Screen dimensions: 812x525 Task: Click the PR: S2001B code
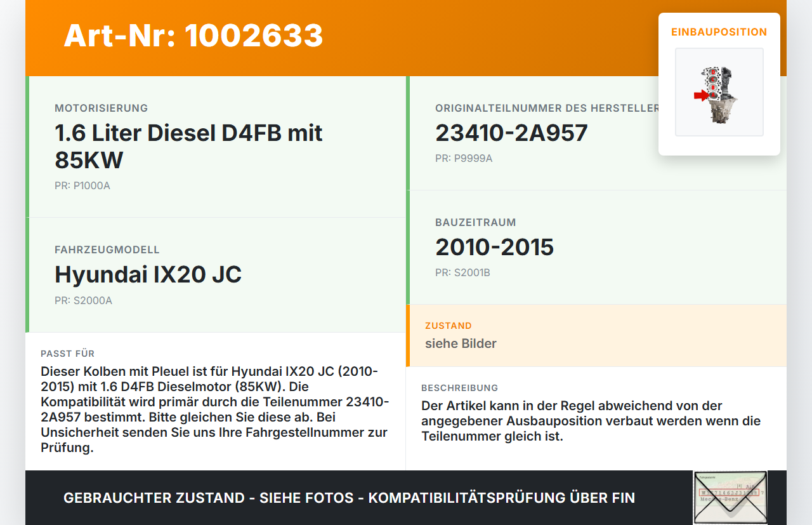pos(462,272)
